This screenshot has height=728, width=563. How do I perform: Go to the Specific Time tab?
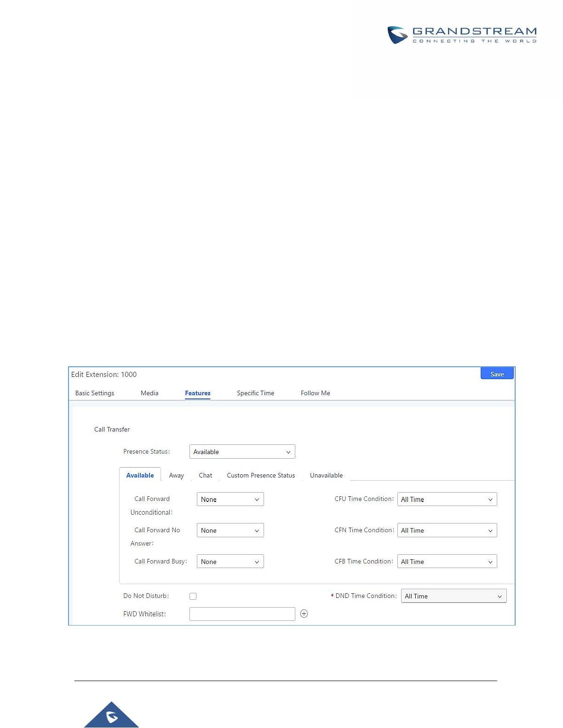tap(256, 393)
